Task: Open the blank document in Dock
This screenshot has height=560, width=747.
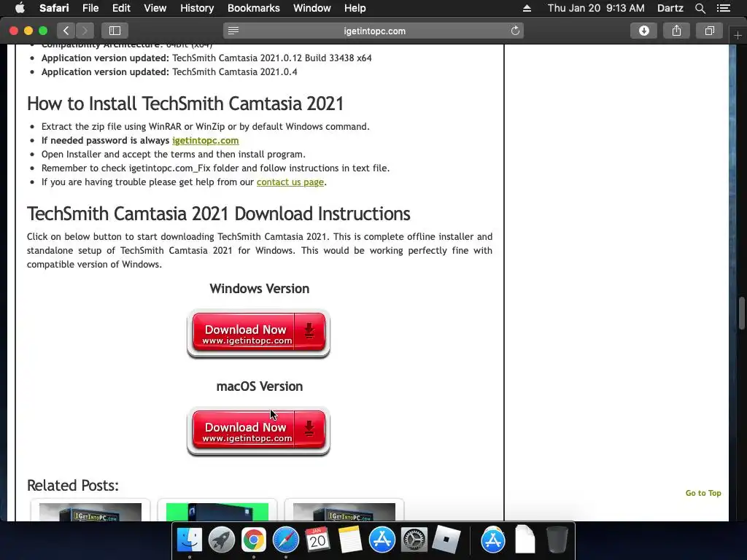Action: tap(525, 540)
